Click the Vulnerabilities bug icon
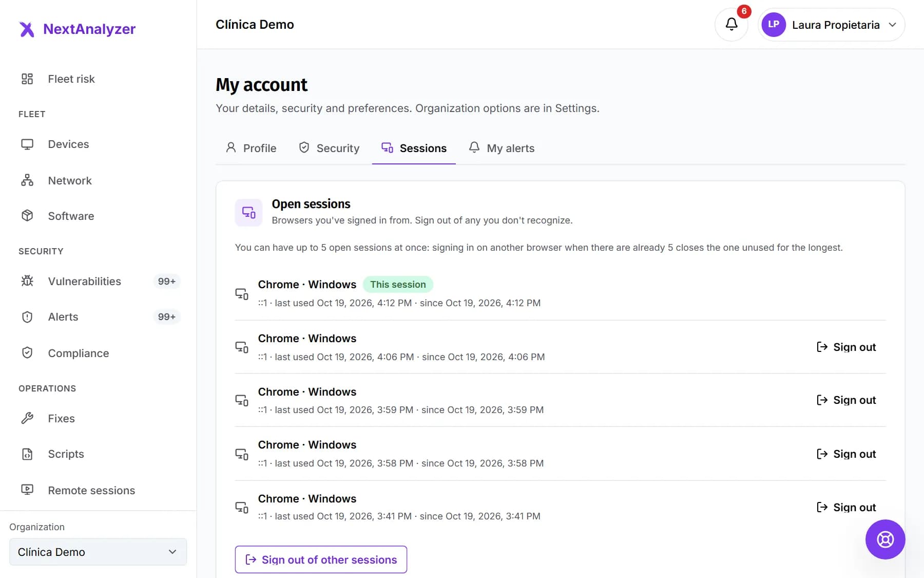This screenshot has width=924, height=578. (x=27, y=281)
